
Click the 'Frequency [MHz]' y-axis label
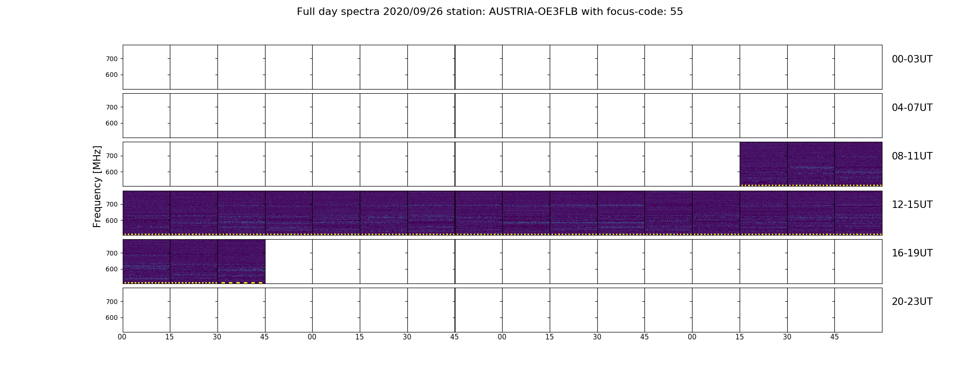(x=97, y=186)
